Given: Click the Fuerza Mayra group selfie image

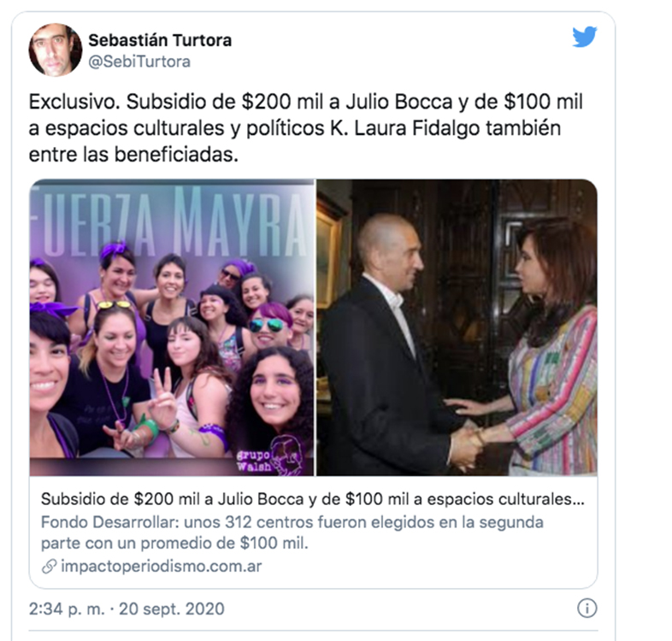Looking at the screenshot, I should [172, 327].
